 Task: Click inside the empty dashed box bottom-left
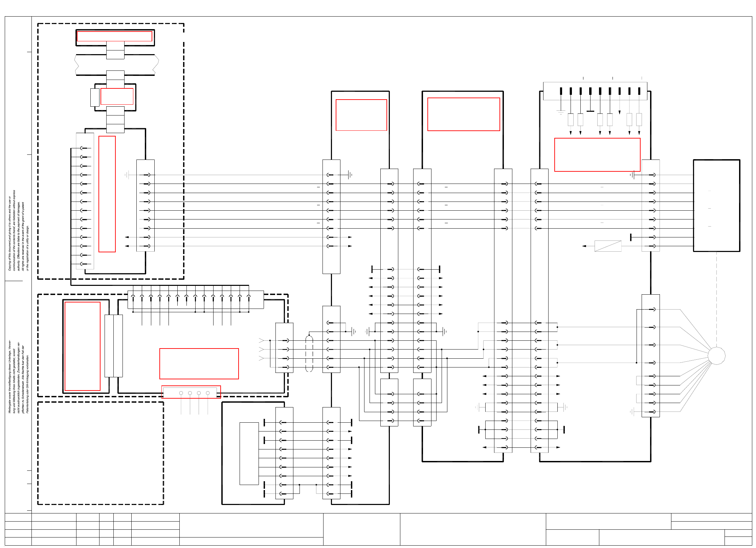click(x=101, y=453)
